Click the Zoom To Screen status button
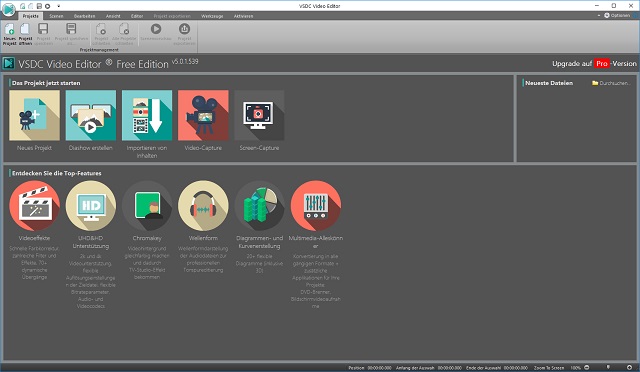The height and width of the screenshot is (372, 640). coord(549,368)
